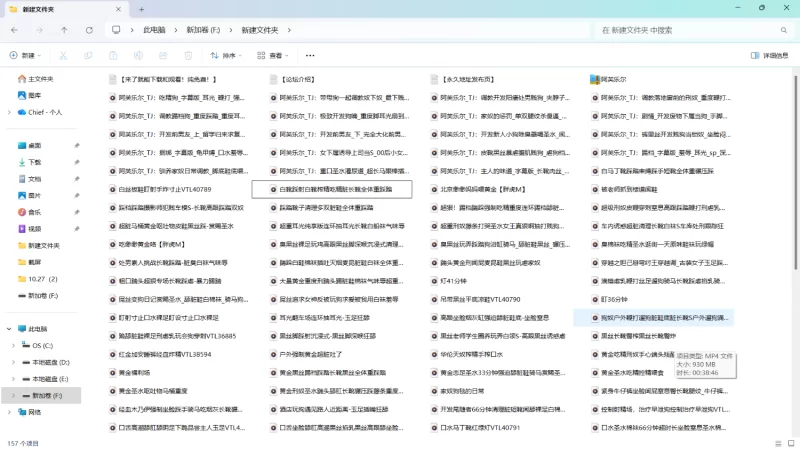The width and height of the screenshot is (800, 450).
Task: Expand the 本地磁盘 (E:) drive node
Action: pyautogui.click(x=13, y=379)
